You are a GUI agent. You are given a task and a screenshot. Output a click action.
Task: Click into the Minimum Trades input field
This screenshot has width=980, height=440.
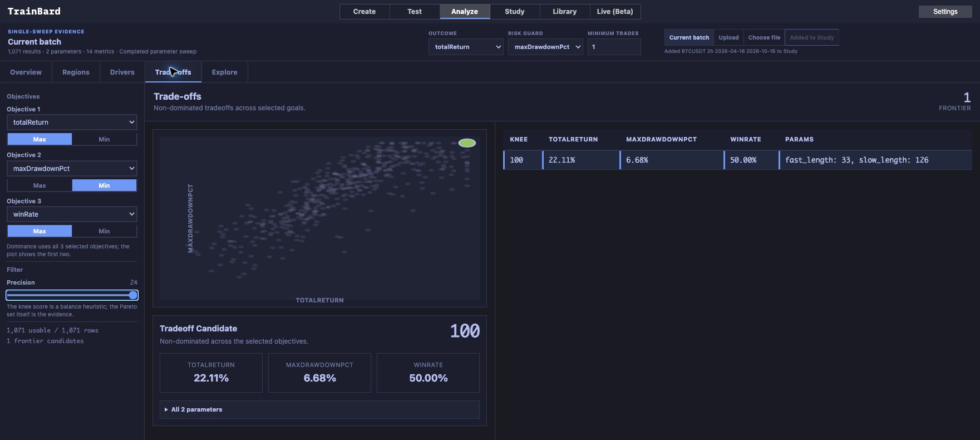pyautogui.click(x=614, y=47)
